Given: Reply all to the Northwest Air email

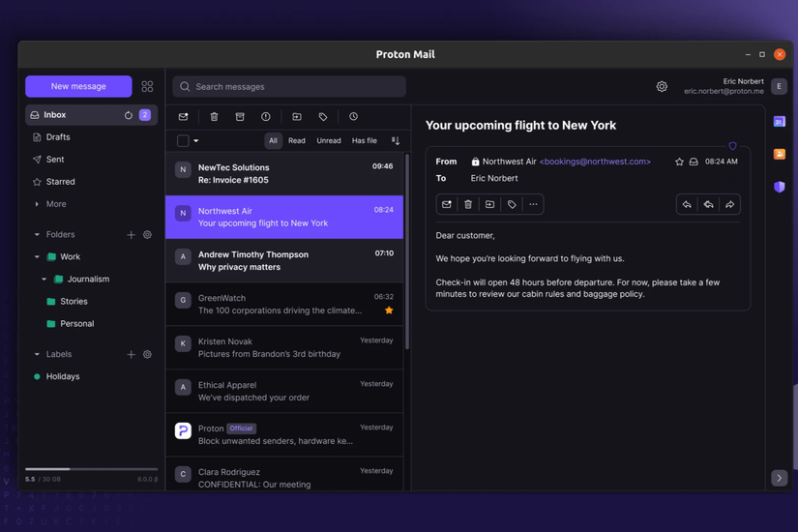Looking at the screenshot, I should pyautogui.click(x=708, y=204).
